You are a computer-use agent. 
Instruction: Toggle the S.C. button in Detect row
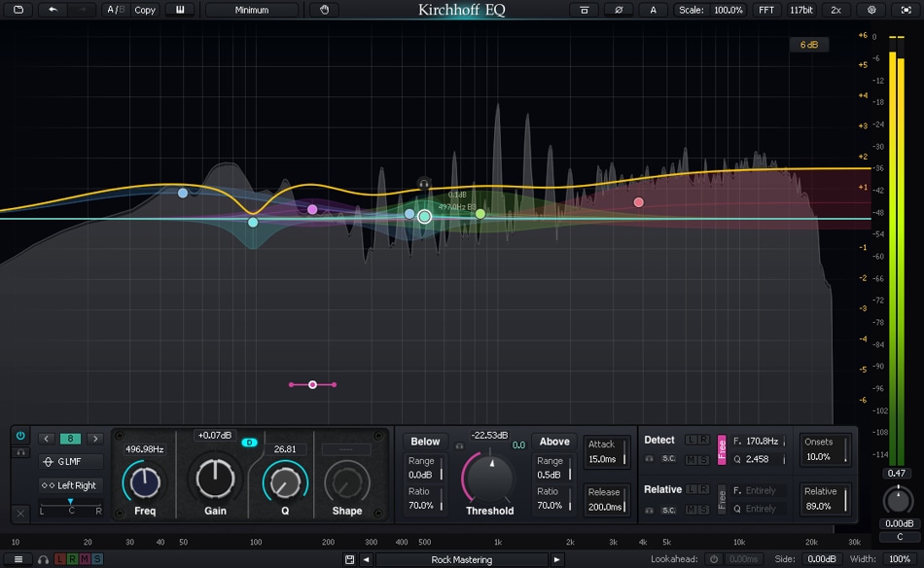[668, 458]
